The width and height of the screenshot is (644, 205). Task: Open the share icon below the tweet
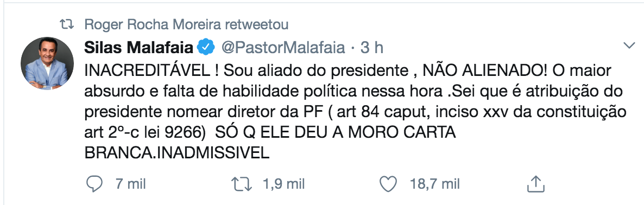tap(536, 184)
